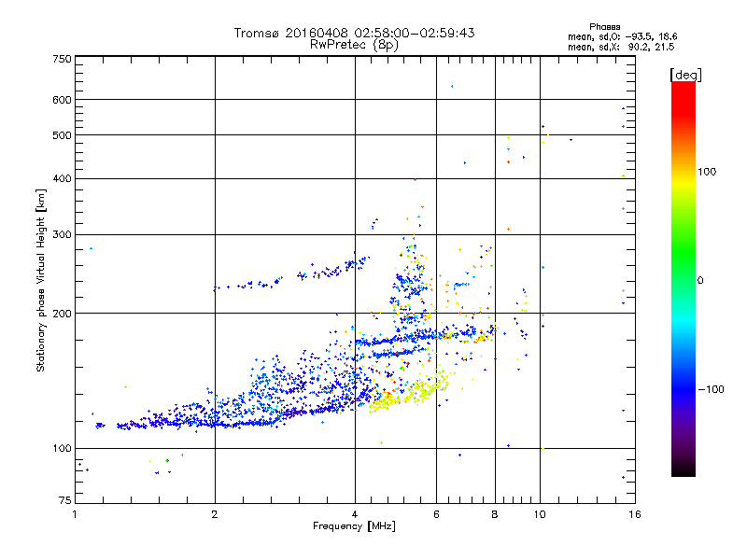Click the 'mean, sd,X: 90.2, 21.5' statistic
This screenshot has width=747, height=560.
621,47
